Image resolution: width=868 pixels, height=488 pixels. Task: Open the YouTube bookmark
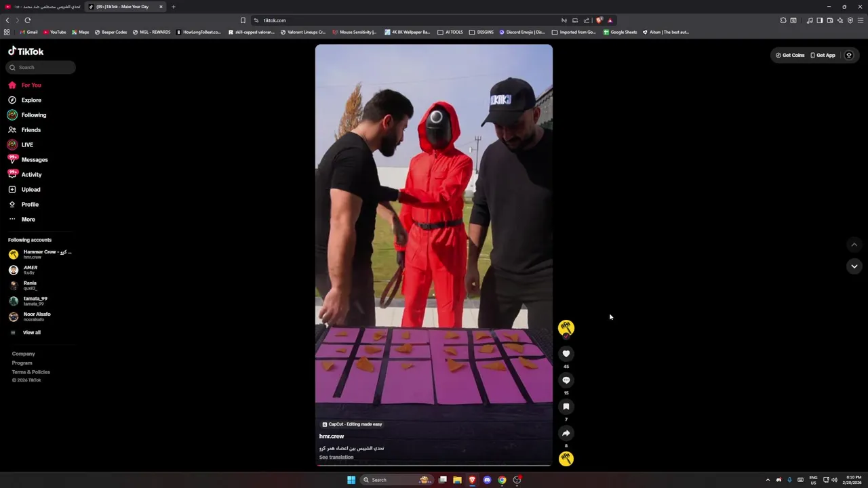(55, 32)
